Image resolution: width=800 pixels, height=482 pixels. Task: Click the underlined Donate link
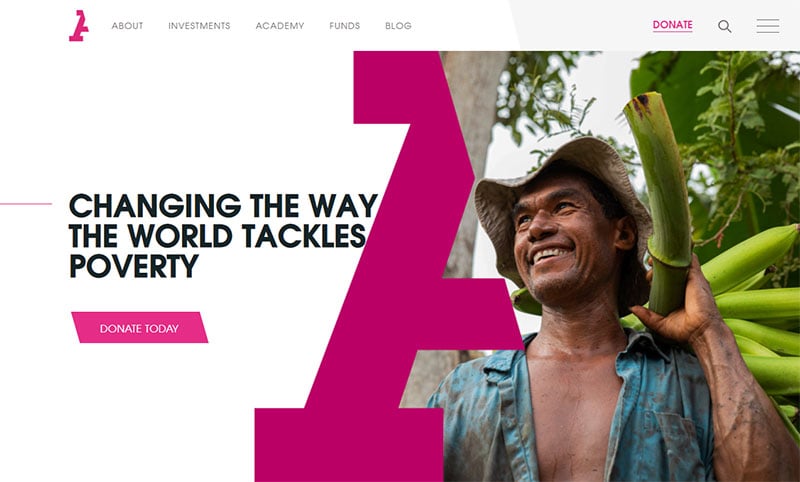pos(672,26)
